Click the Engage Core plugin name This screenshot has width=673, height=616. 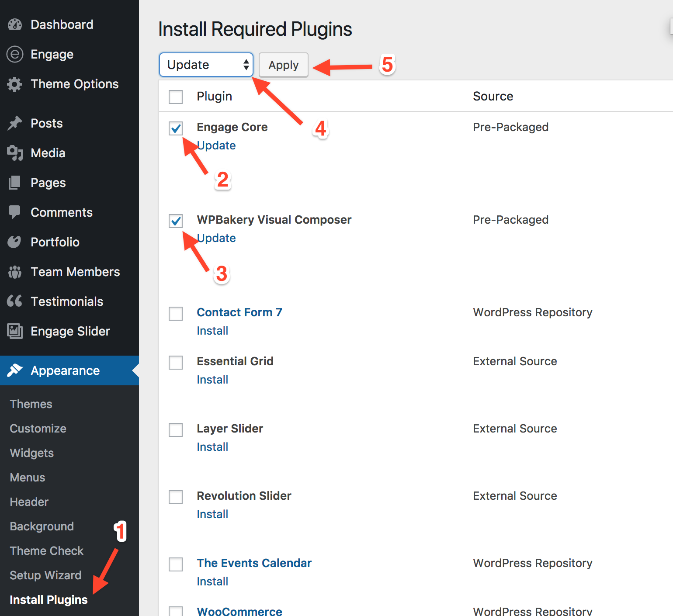(x=232, y=127)
